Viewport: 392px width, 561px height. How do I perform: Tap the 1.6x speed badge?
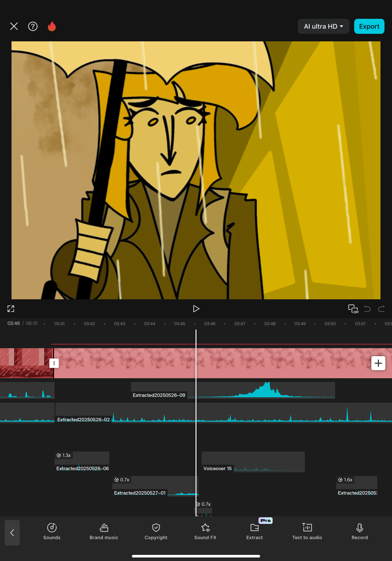[x=345, y=480]
